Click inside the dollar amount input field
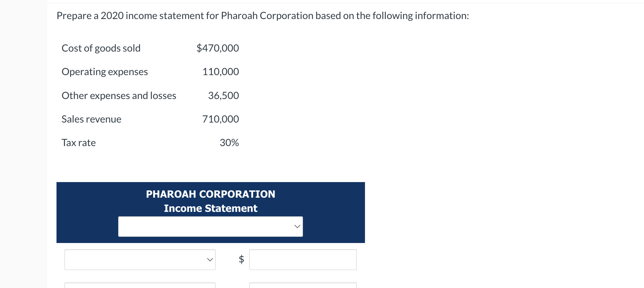The width and height of the screenshot is (644, 288). click(x=303, y=259)
